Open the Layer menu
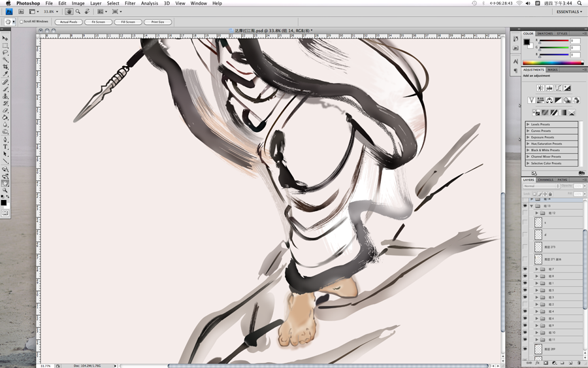The width and height of the screenshot is (588, 368). pos(95,3)
